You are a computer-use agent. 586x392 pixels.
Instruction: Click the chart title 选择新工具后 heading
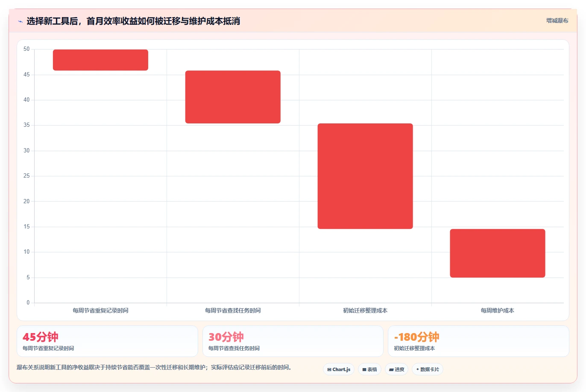click(x=133, y=21)
